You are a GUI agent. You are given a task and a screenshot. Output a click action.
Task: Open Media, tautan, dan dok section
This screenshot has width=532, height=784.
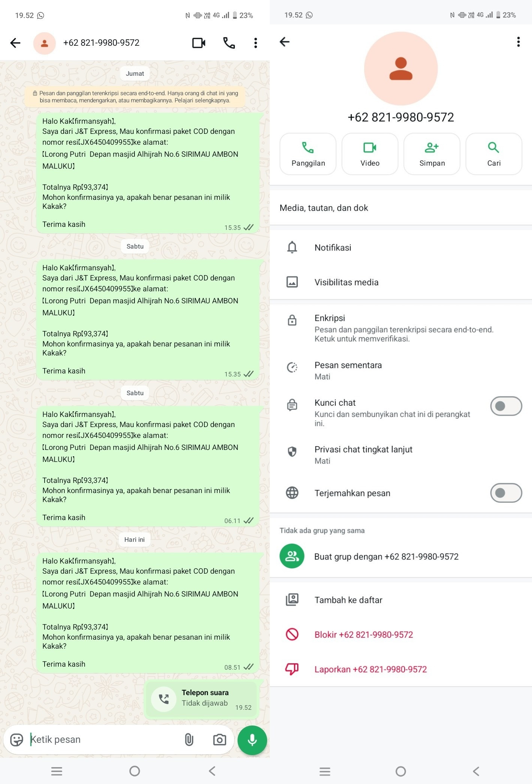point(401,208)
